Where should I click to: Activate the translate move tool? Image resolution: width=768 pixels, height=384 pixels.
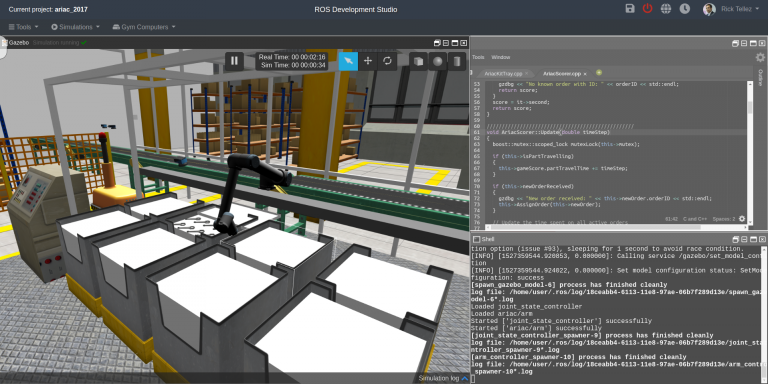pos(368,61)
